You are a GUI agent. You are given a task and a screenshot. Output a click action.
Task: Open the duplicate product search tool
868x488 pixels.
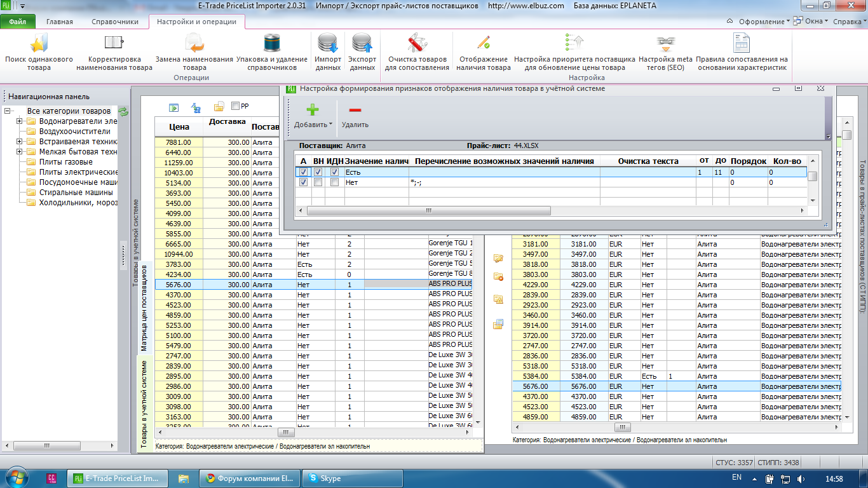39,53
